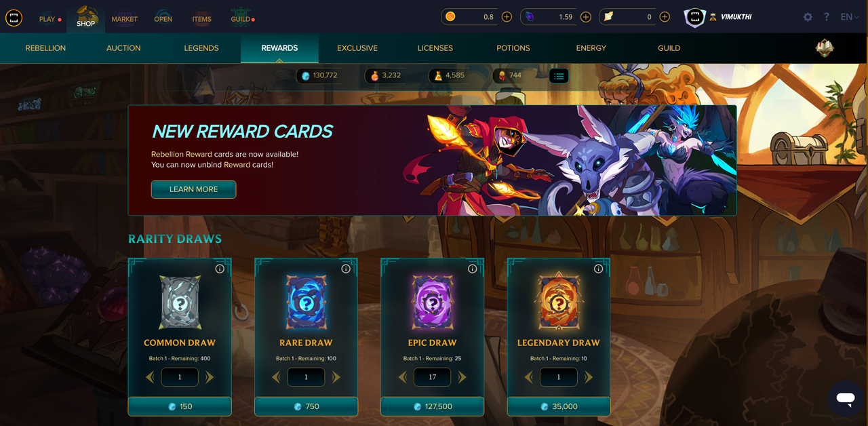Click the Learn More button
The image size is (868, 426).
[x=193, y=189]
